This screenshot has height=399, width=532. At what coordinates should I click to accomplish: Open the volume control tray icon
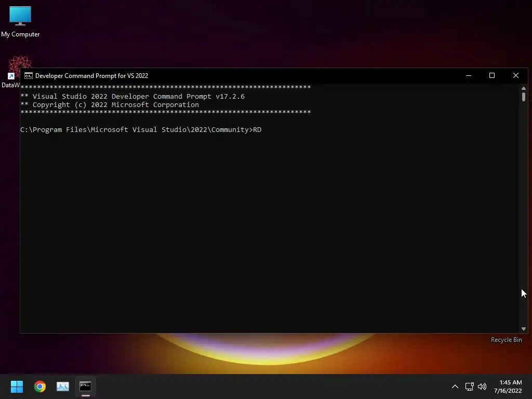482,387
